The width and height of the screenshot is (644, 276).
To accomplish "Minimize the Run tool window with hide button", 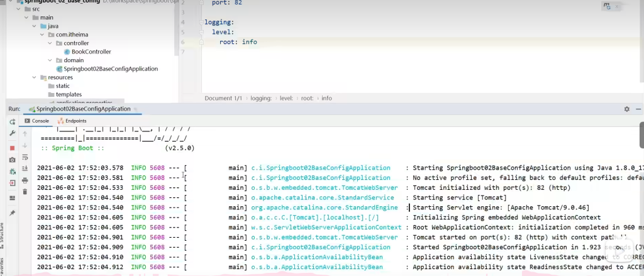I will 638,109.
